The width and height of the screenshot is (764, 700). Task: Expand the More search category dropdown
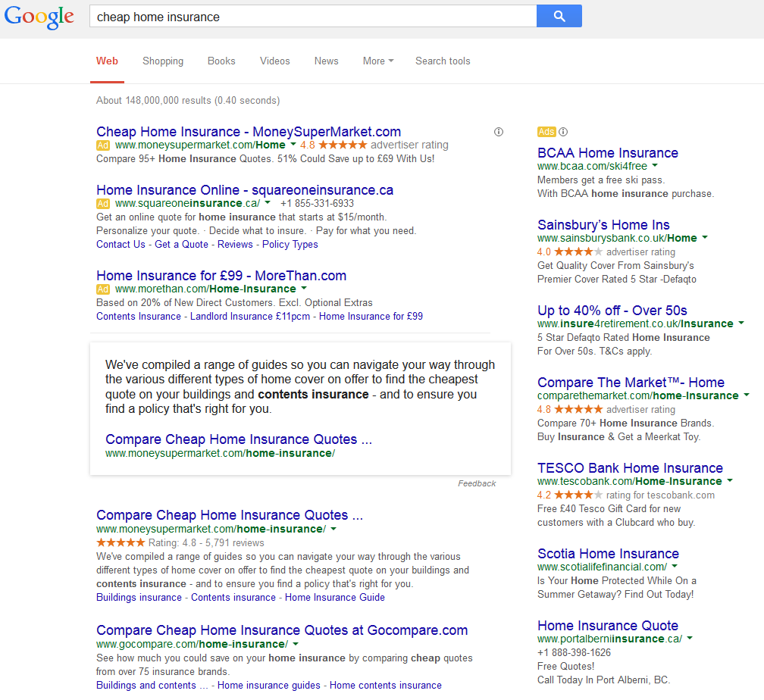pyautogui.click(x=377, y=61)
